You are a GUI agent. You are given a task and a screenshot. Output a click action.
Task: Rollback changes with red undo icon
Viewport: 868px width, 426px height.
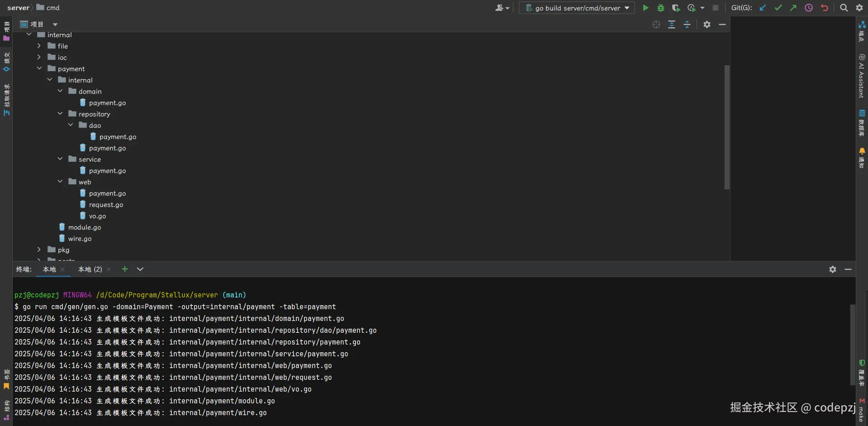tap(824, 8)
